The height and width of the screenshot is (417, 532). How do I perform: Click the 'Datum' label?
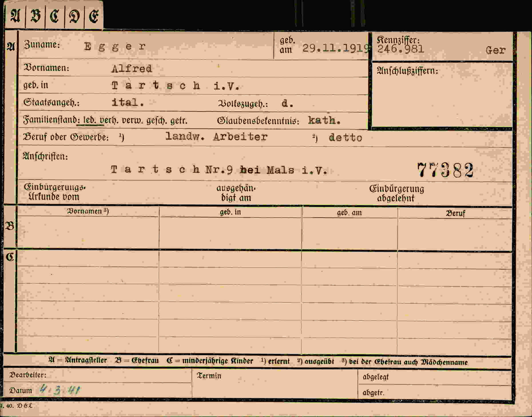(x=21, y=390)
